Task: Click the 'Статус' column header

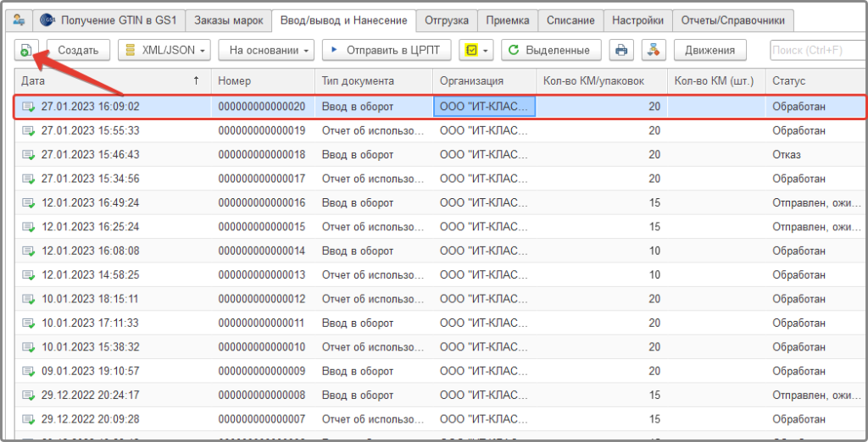Action: (816, 80)
